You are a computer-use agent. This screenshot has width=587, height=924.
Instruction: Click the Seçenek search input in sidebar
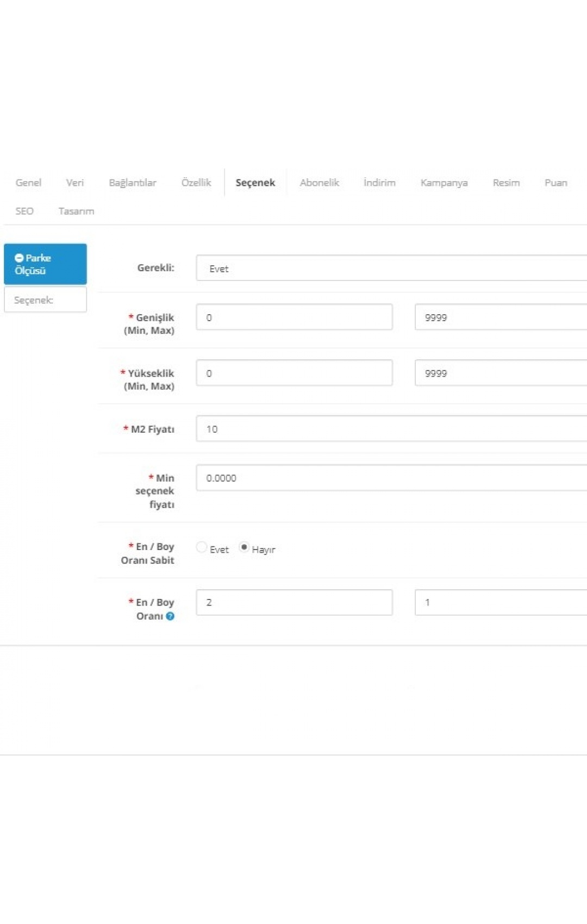click(46, 300)
